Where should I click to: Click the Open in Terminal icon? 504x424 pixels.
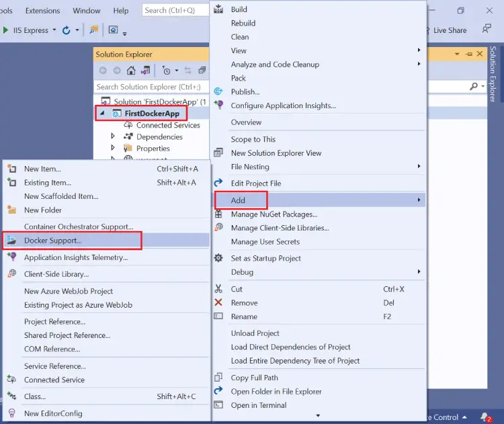tap(218, 405)
